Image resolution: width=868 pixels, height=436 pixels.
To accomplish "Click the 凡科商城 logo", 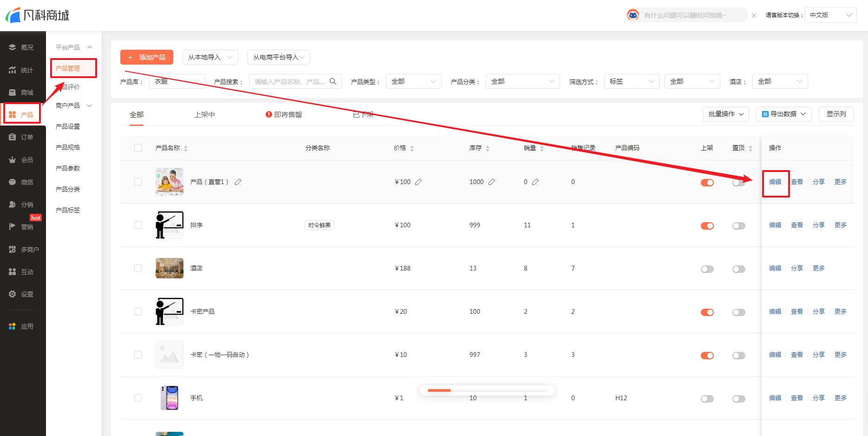I will coord(37,15).
